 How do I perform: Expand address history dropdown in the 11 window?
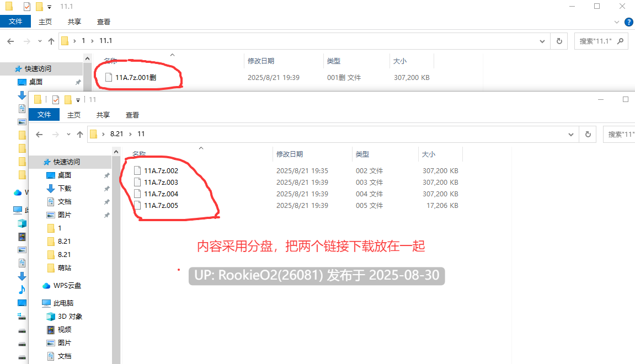[x=571, y=135]
